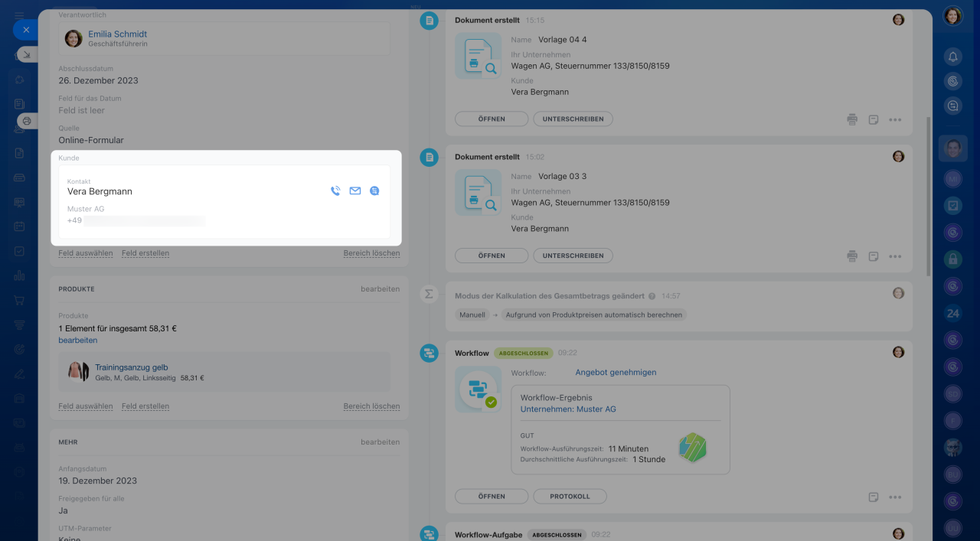Click the phone call icon for Vera Bergmann
Screen dimensions: 980x541
pos(335,191)
